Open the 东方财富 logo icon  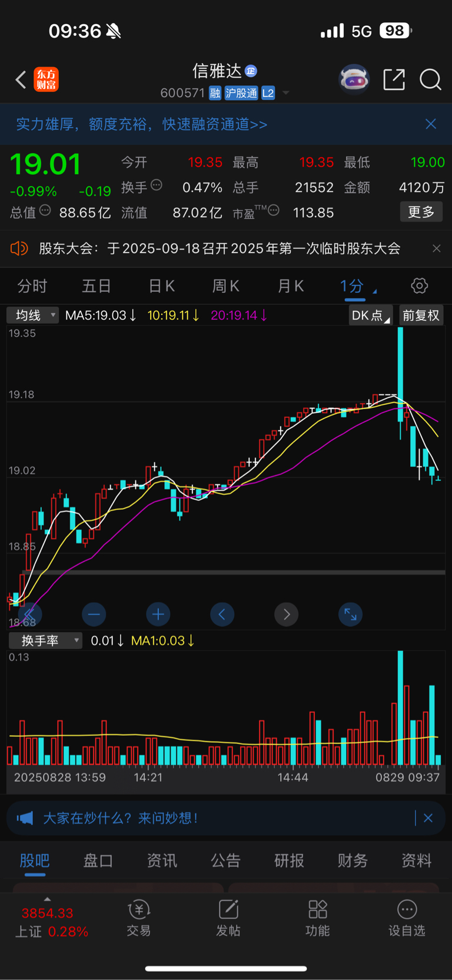46,79
